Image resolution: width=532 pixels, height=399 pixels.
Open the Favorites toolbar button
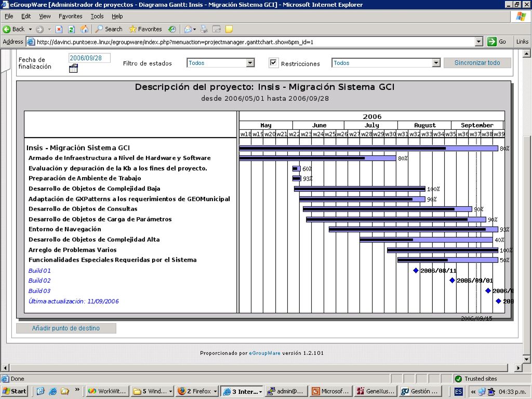point(145,29)
